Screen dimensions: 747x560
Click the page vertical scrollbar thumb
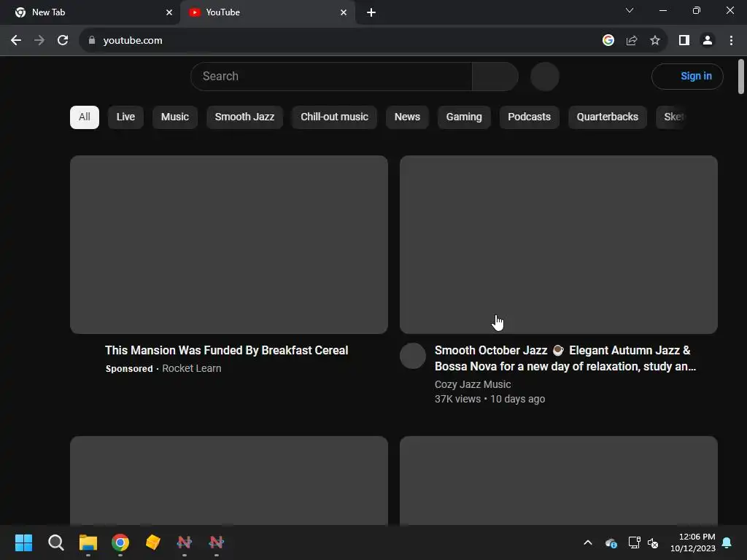pyautogui.click(x=741, y=76)
